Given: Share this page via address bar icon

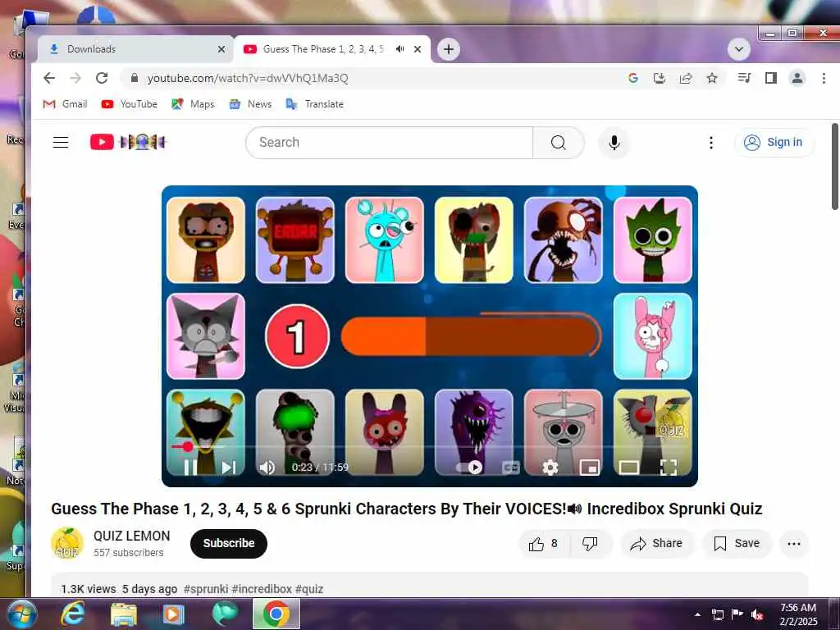Looking at the screenshot, I should tap(686, 78).
